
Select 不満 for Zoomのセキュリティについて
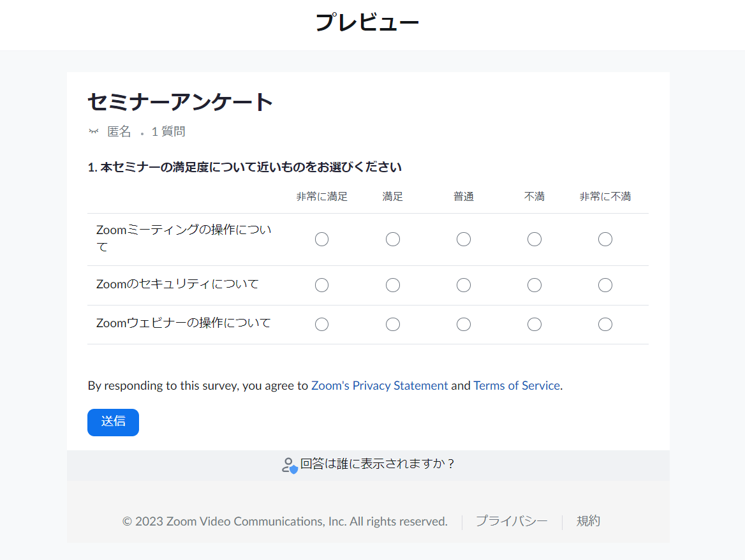point(534,285)
